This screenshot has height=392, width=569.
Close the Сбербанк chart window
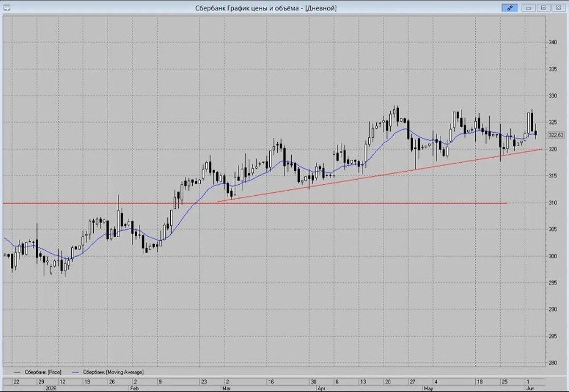[558, 8]
